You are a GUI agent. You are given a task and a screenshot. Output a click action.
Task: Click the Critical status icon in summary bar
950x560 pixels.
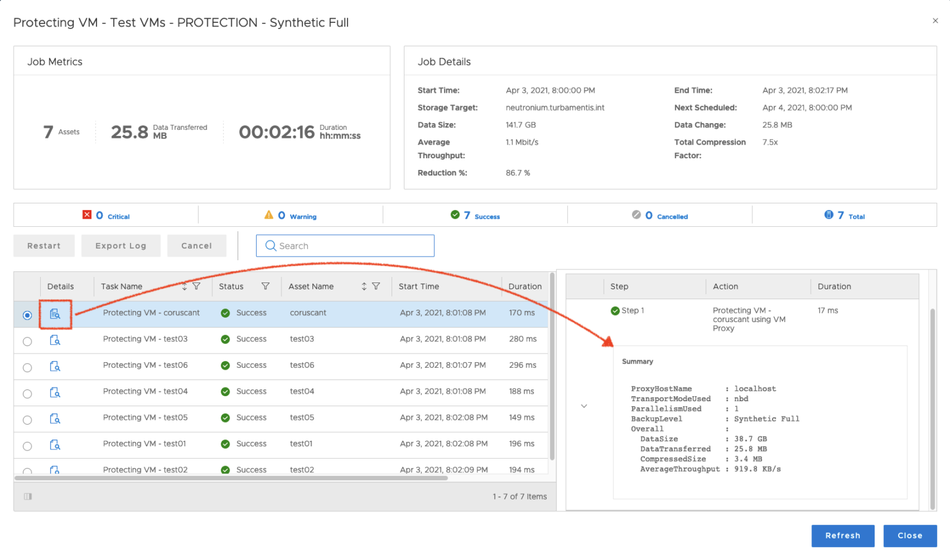87,214
